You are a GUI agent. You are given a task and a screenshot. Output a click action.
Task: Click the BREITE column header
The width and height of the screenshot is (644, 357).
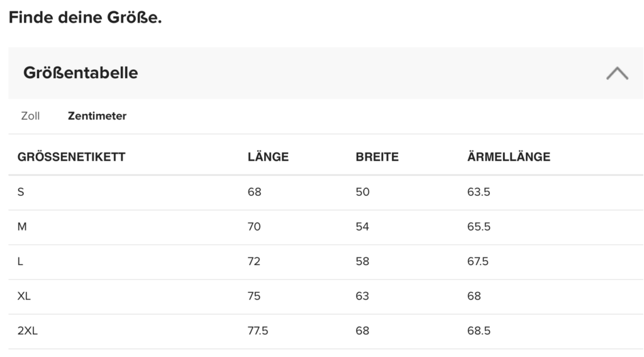[377, 157]
